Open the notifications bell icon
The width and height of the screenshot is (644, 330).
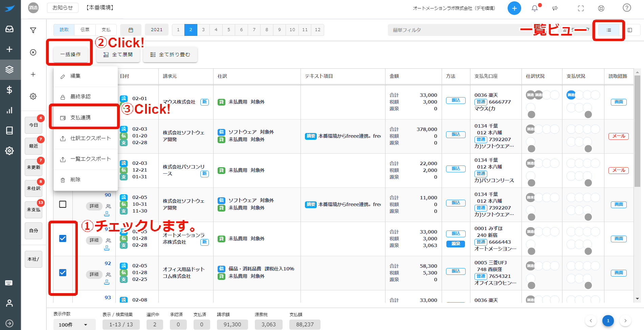coord(535,8)
